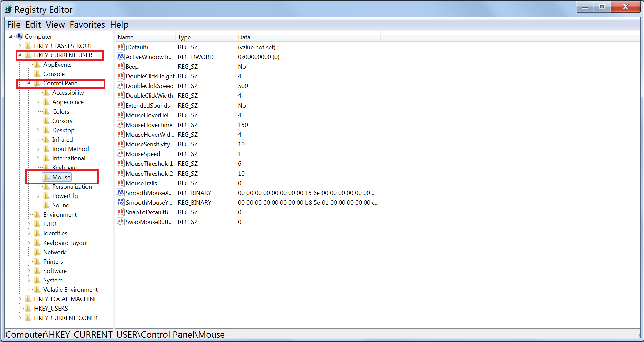The width and height of the screenshot is (644, 342).
Task: Expand the AppEvents key arrow
Action: click(x=29, y=64)
